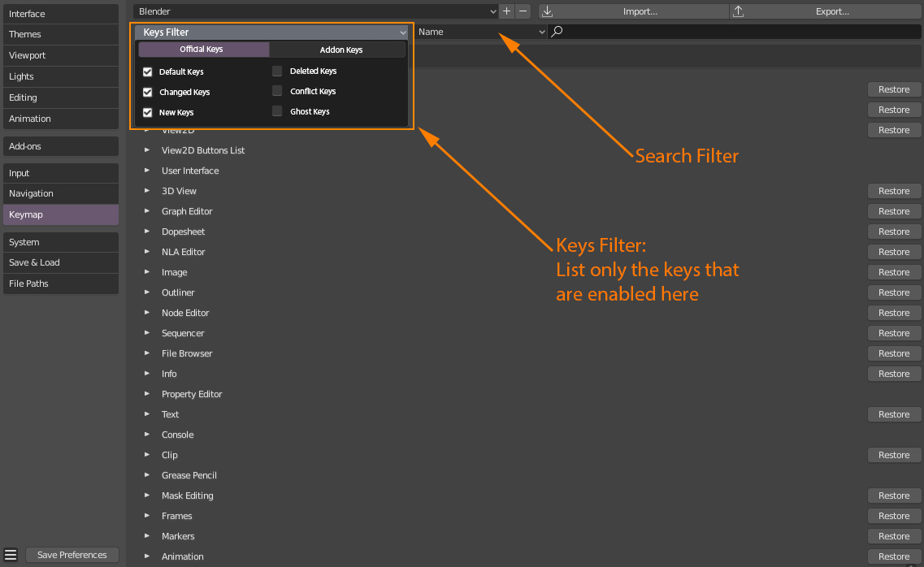Screen dimensions: 924x567
Task: Expand the Clip category
Action: click(x=147, y=455)
